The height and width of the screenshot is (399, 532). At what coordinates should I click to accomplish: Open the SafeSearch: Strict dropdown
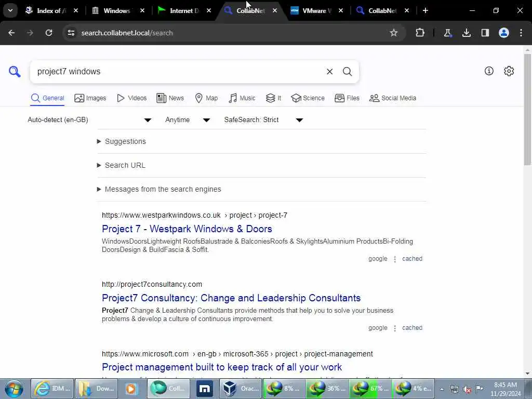(263, 120)
